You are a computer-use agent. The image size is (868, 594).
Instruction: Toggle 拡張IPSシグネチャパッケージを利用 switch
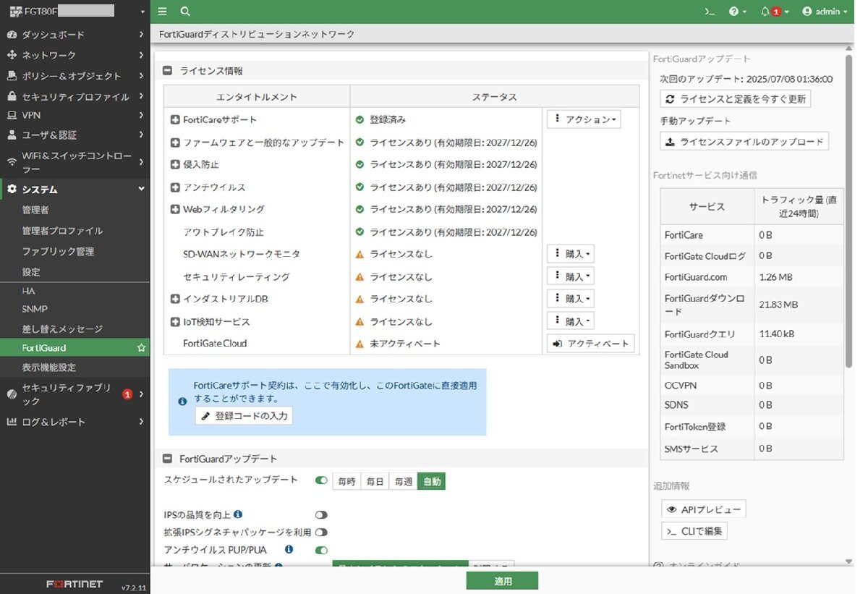(321, 533)
